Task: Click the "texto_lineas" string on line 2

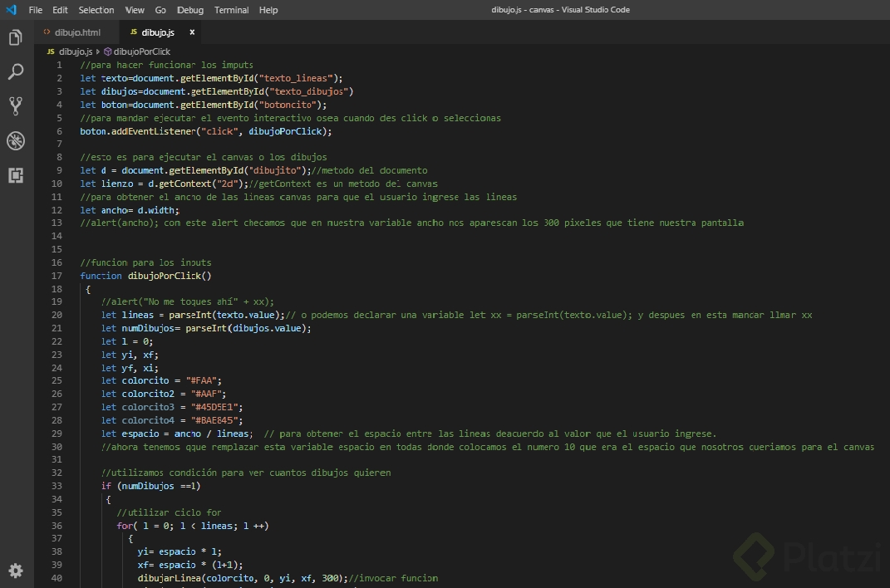Action: 296,78
